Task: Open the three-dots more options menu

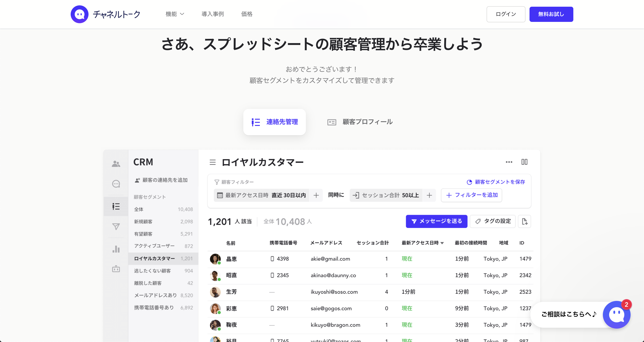Action: pos(509,162)
